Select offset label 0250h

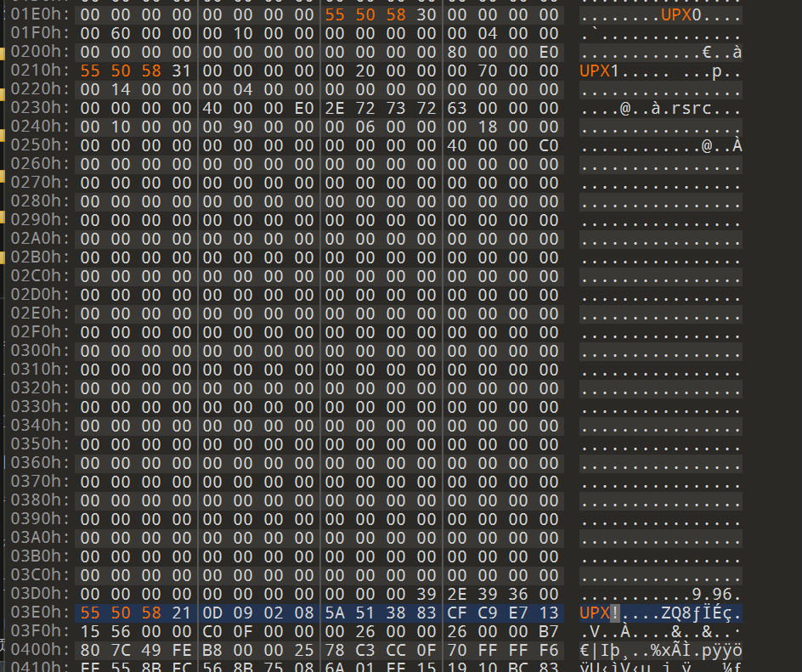(39, 146)
